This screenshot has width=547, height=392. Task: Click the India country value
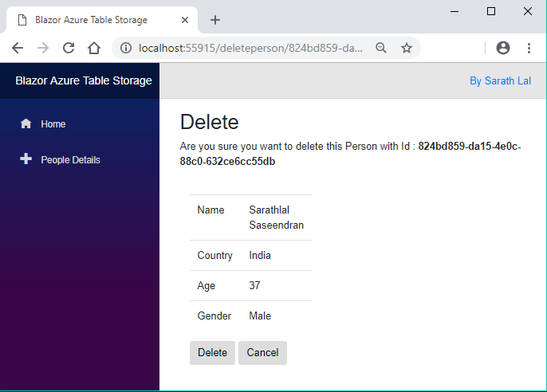(260, 255)
